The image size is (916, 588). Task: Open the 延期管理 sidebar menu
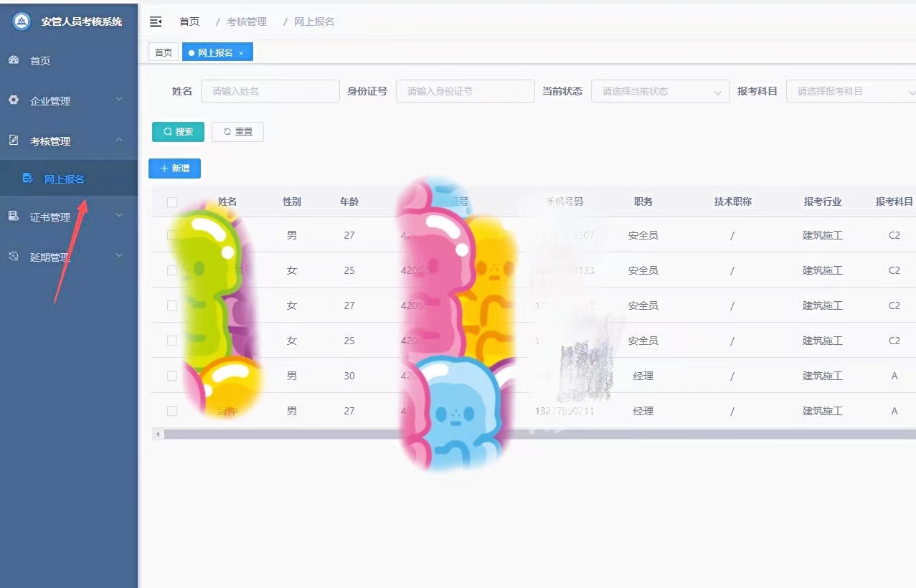click(x=69, y=257)
